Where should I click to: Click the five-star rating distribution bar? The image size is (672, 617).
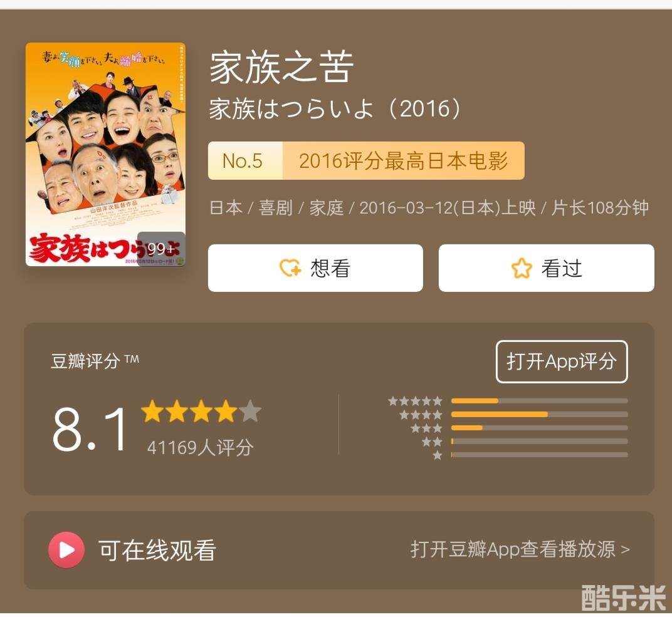click(540, 401)
